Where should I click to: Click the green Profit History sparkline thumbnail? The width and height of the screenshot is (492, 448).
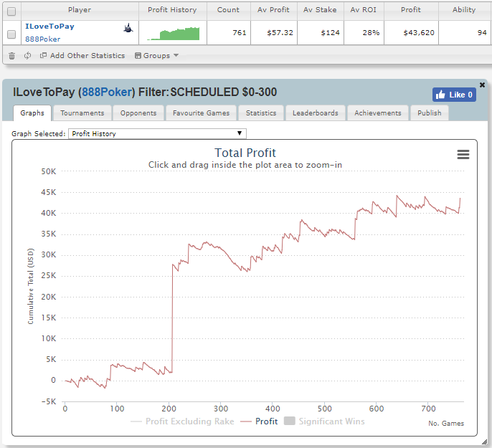coord(174,33)
